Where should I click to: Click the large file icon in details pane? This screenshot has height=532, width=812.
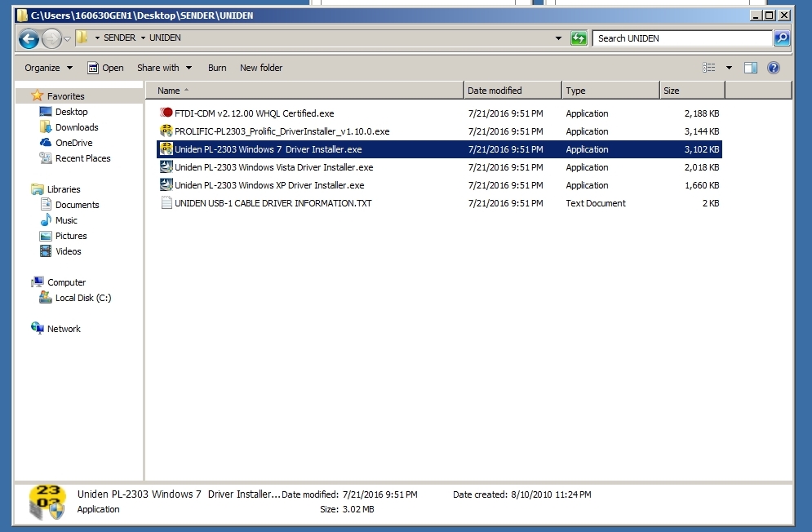click(47, 502)
